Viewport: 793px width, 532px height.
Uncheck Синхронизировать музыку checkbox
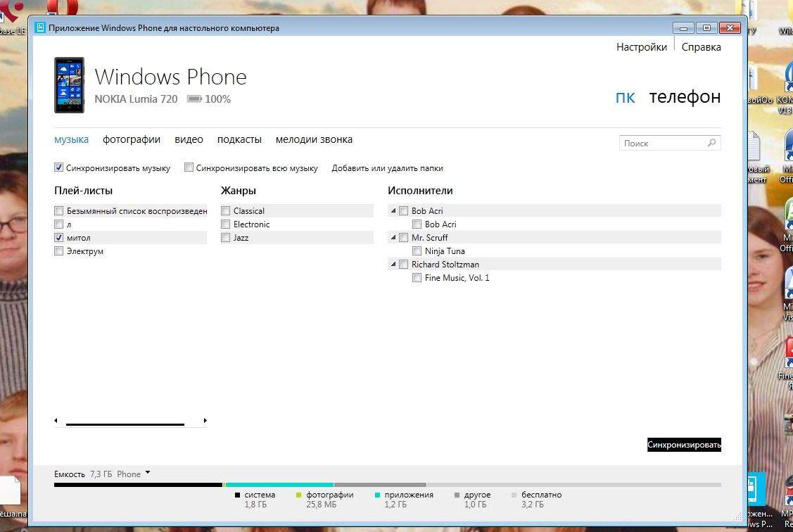tap(59, 168)
